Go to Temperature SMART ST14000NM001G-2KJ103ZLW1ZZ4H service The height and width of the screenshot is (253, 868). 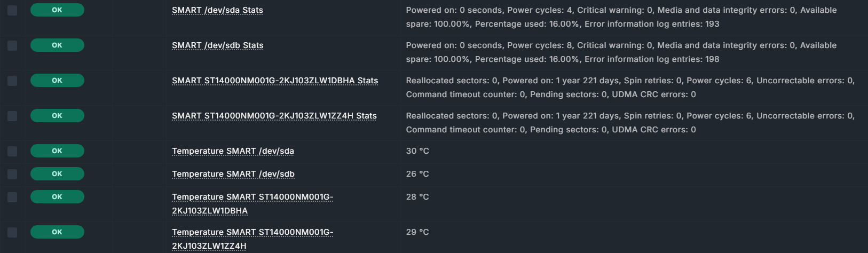tap(252, 239)
